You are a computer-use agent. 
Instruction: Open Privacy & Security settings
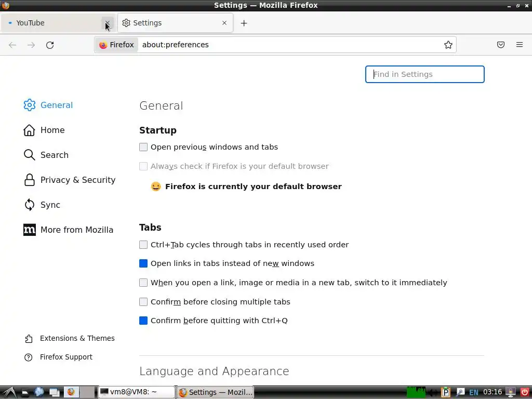tap(70, 180)
